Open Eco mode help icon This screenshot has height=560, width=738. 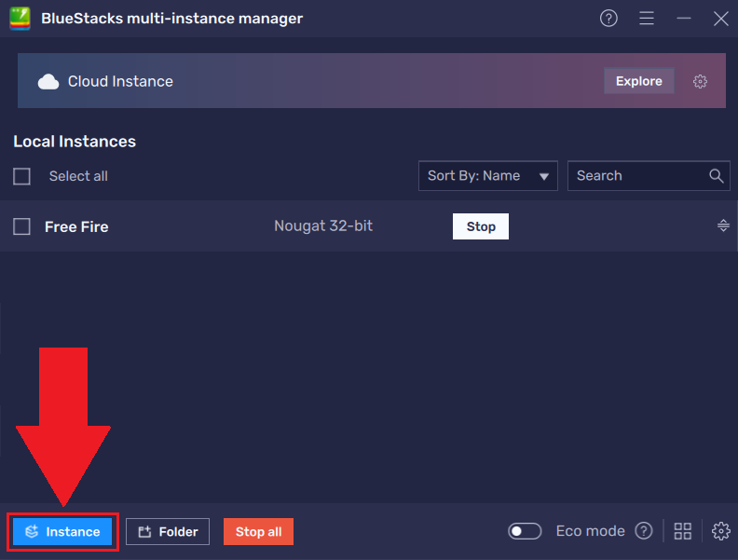(x=643, y=531)
